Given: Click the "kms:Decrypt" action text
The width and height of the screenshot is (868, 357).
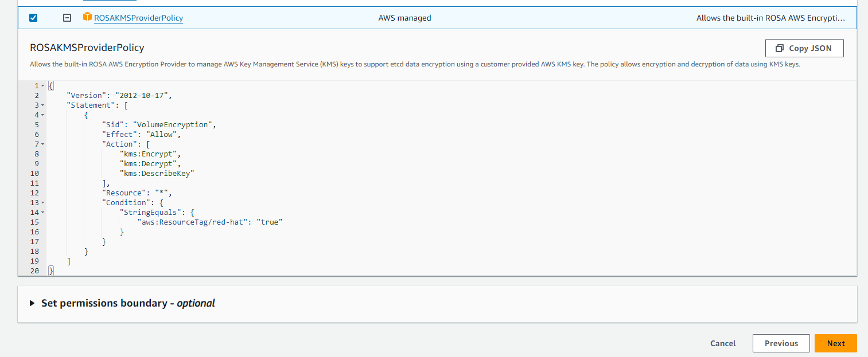Looking at the screenshot, I should pyautogui.click(x=149, y=163).
